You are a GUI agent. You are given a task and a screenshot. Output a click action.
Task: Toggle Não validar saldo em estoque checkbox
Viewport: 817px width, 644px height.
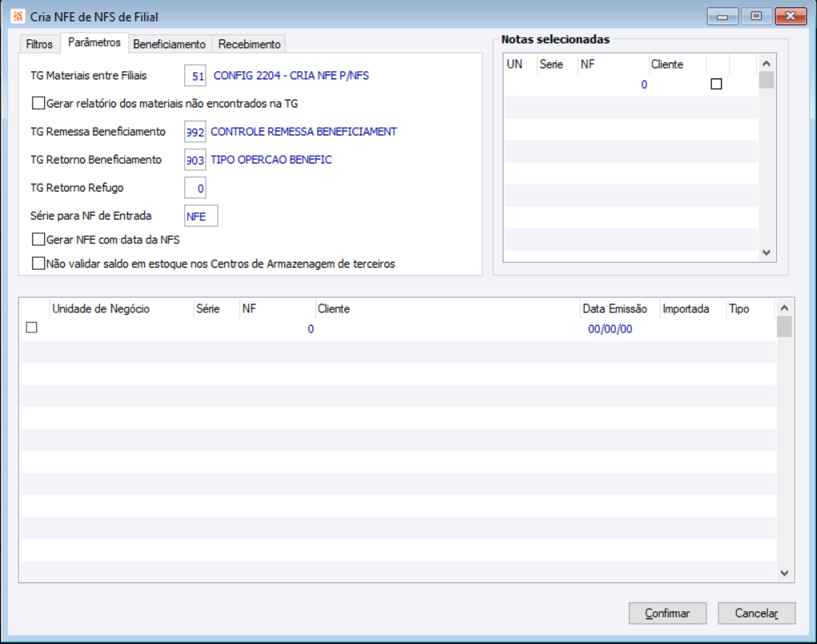click(38, 264)
